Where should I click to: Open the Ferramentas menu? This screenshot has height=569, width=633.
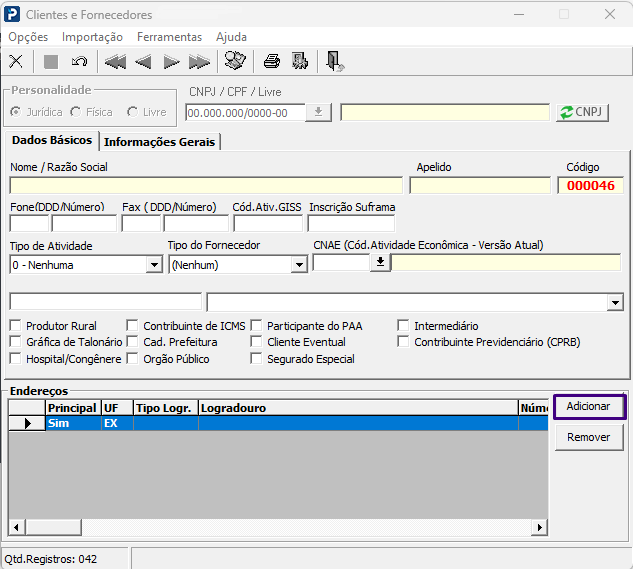[170, 37]
